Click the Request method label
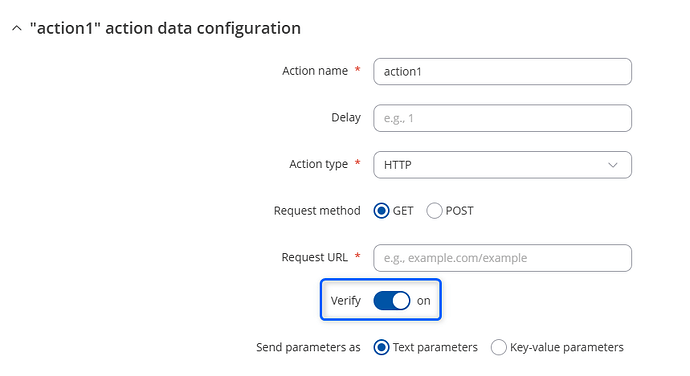690x376 pixels. tap(317, 211)
